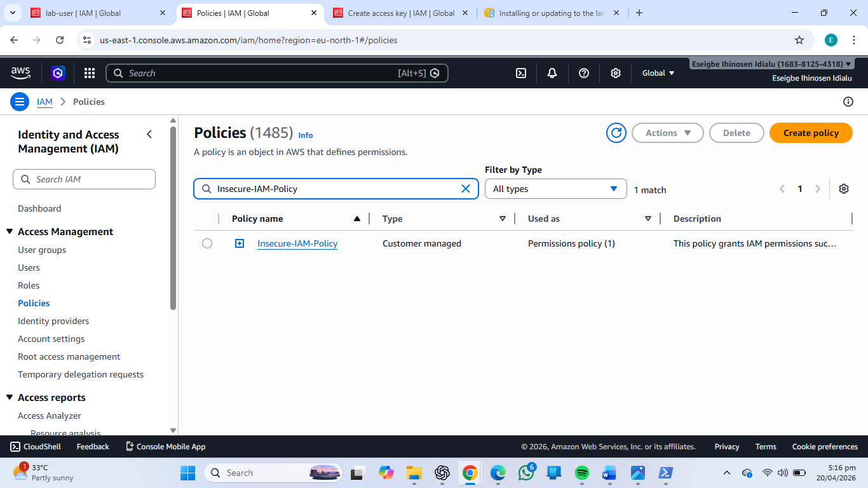Open Identity providers in the sidebar
868x488 pixels.
[x=53, y=321]
